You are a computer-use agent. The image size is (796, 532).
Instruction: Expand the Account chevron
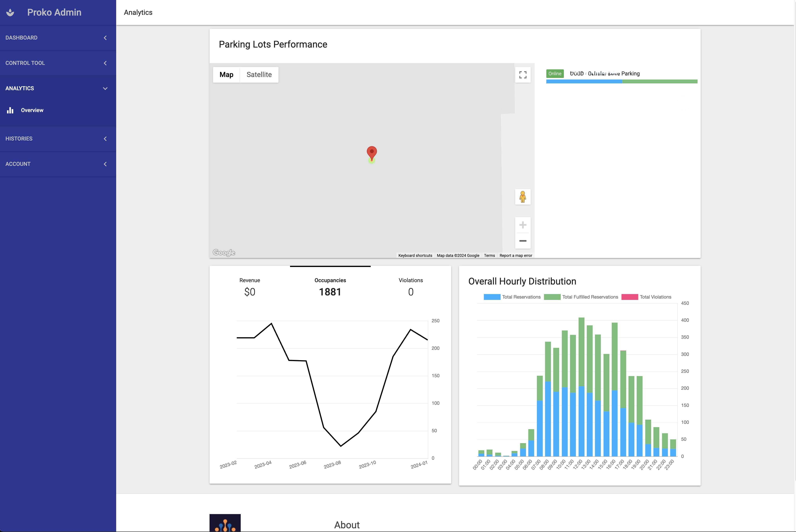[105, 164]
